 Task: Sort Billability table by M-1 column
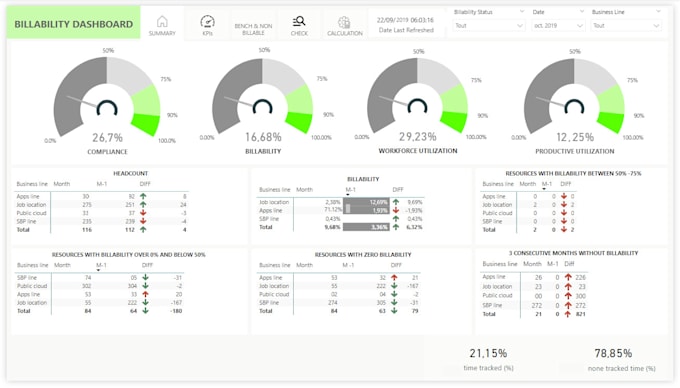[350, 189]
